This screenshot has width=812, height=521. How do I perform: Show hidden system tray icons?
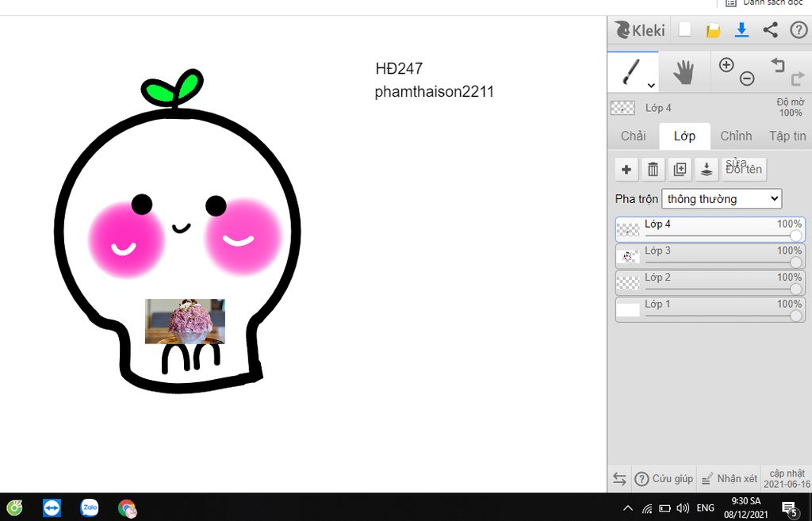[628, 508]
